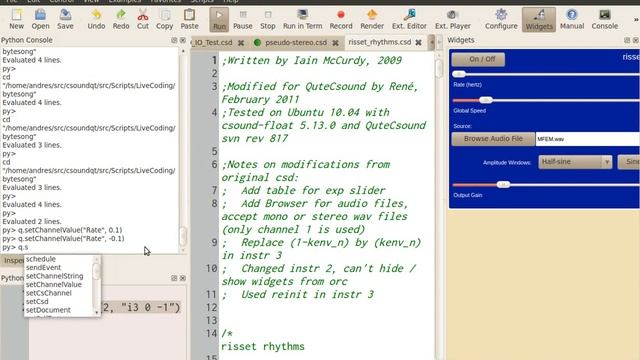Image resolution: width=640 pixels, height=360 pixels.
Task: Stop the Csound performance
Action: coord(268,19)
